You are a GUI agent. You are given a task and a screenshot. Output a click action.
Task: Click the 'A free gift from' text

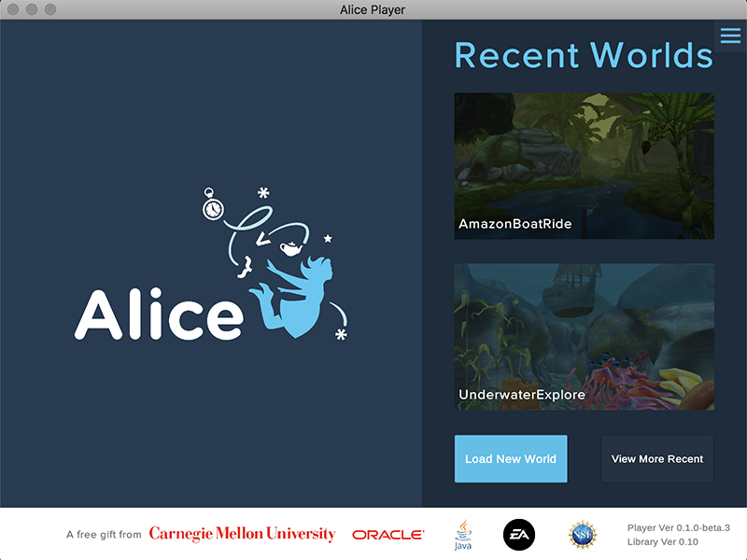[x=104, y=534]
